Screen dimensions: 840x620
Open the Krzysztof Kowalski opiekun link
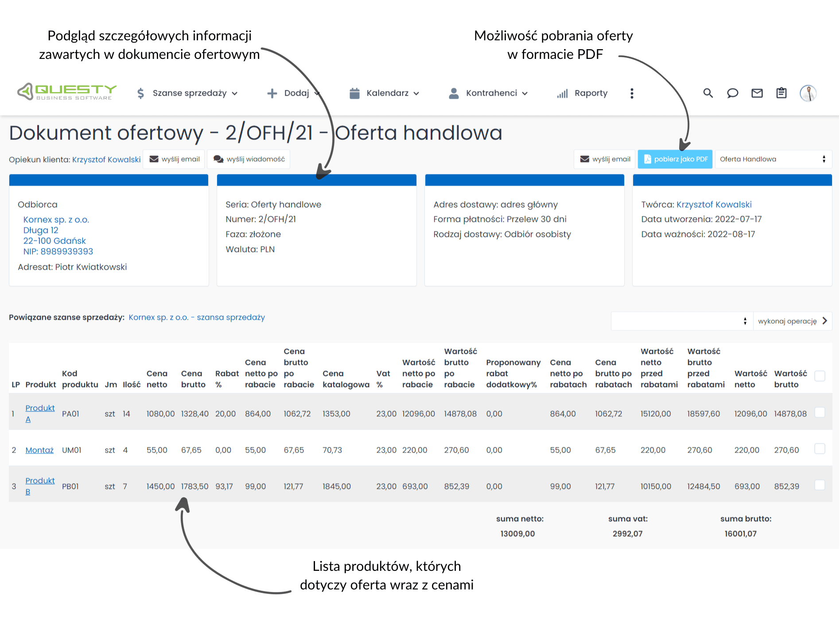106,159
